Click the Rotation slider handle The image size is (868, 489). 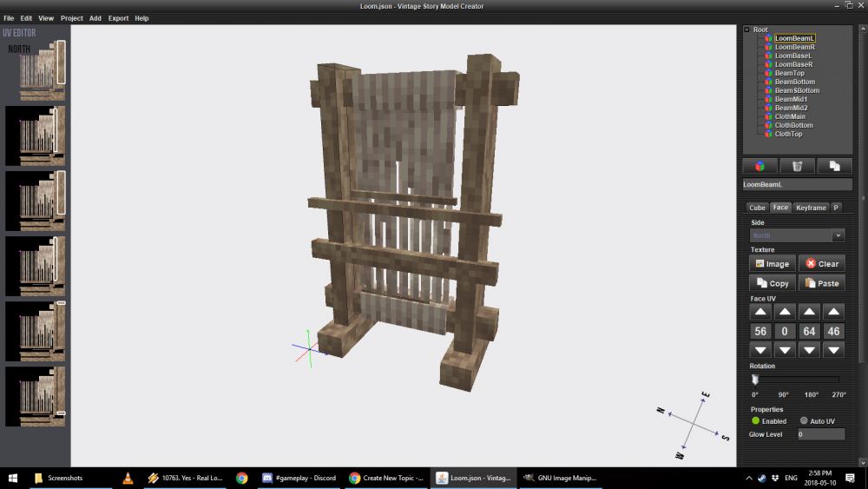(x=755, y=380)
